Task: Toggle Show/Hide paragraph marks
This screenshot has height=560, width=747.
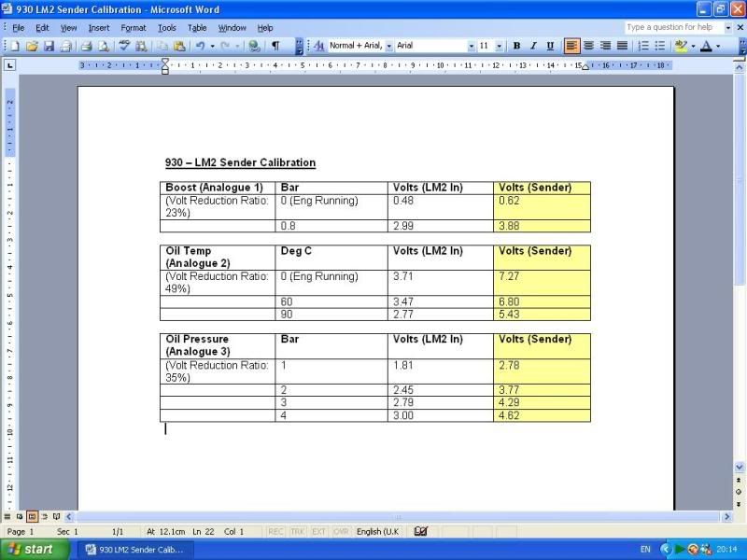Action: coord(275,46)
